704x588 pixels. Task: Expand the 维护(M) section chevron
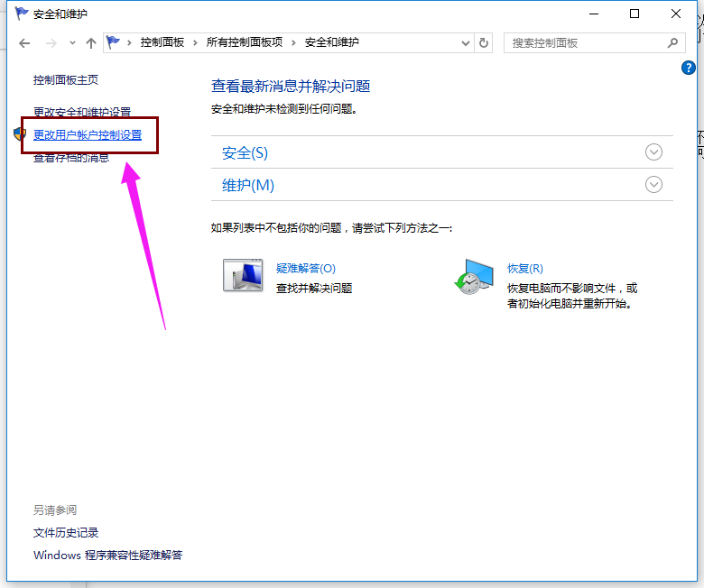(654, 185)
